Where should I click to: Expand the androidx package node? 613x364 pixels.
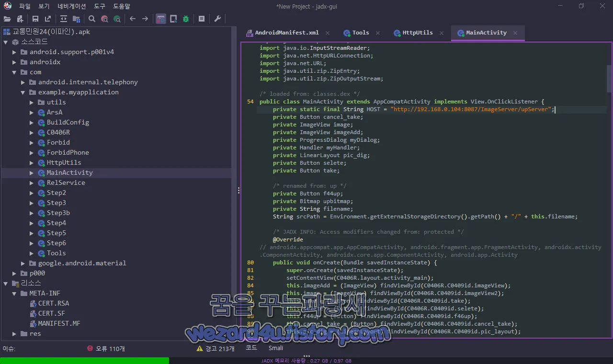click(14, 62)
